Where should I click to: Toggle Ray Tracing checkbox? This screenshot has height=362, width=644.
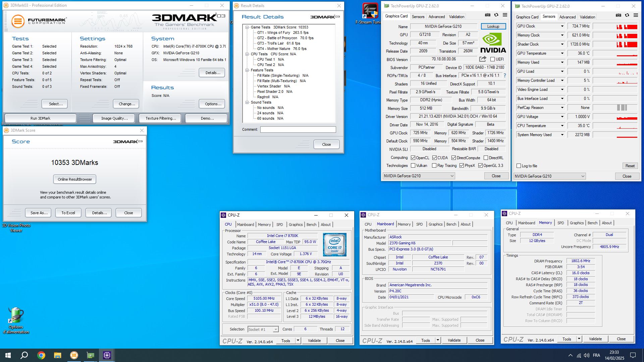tap(434, 166)
